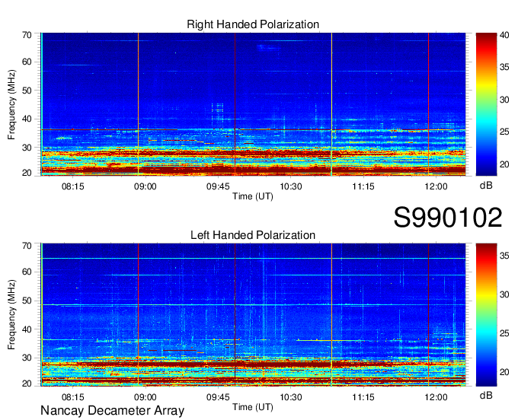Screen dimensions: 518x420
Task: Click the 08:15 tick under Right Handed plot
Action: [73, 186]
